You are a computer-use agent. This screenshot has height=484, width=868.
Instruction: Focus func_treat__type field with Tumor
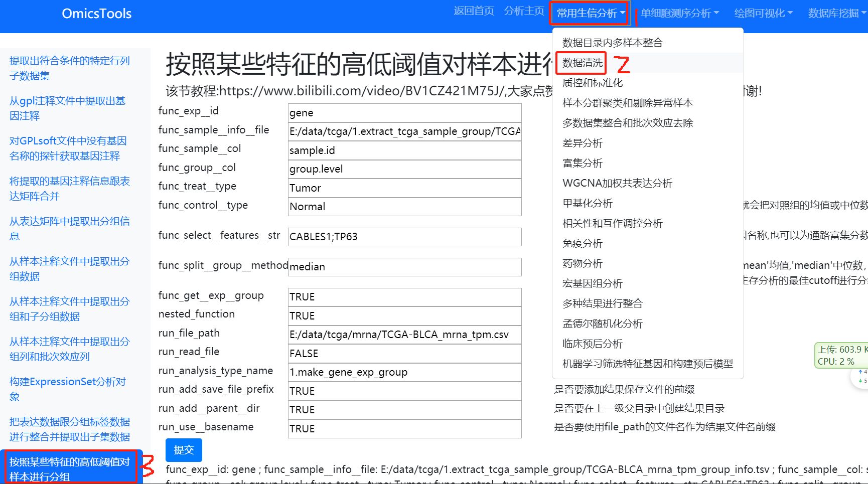[x=404, y=188]
